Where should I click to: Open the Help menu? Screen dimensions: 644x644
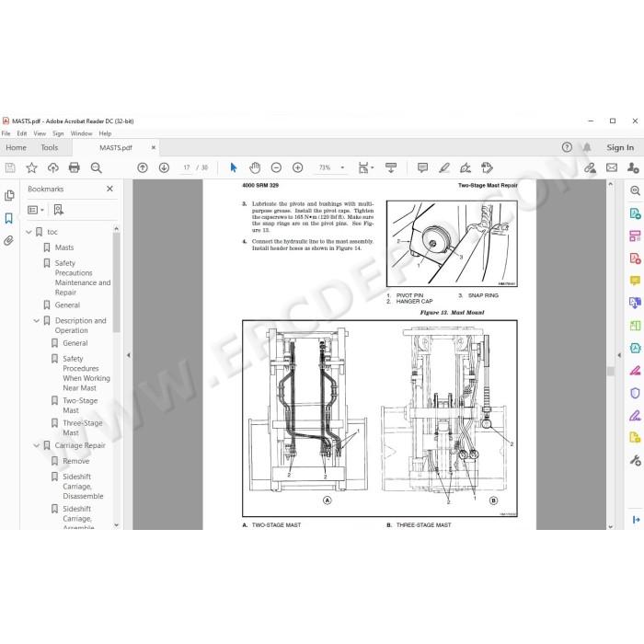tap(105, 133)
